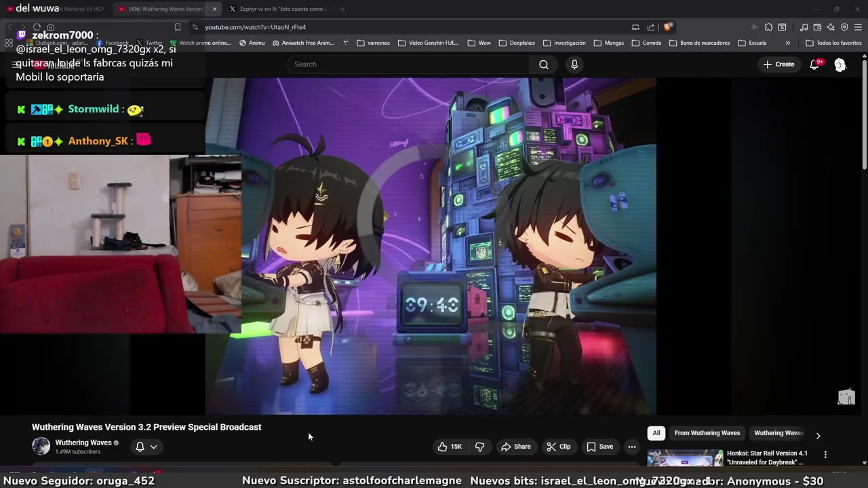
Task: Open a new browser tab
Action: [342, 9]
